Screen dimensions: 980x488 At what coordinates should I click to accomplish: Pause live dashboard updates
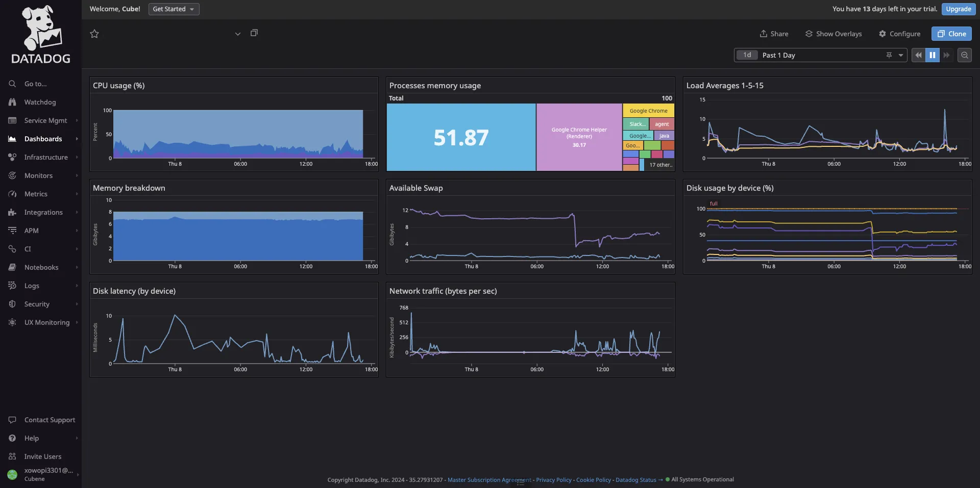click(x=933, y=55)
